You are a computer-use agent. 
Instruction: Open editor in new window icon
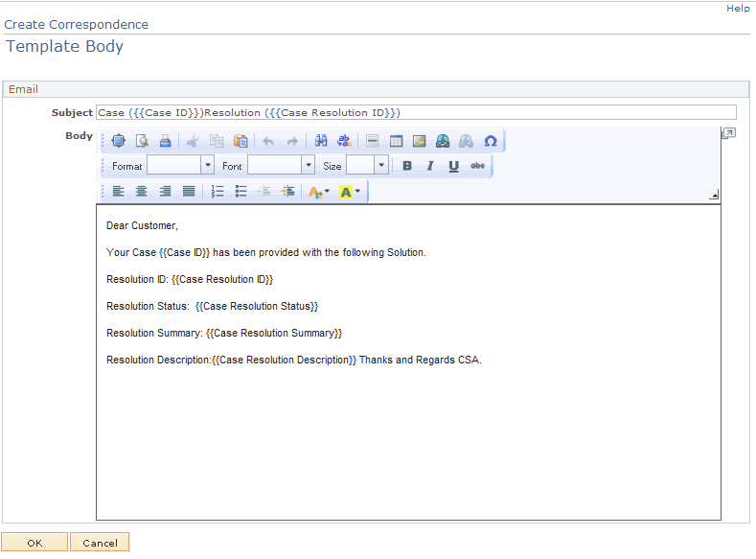[x=728, y=133]
